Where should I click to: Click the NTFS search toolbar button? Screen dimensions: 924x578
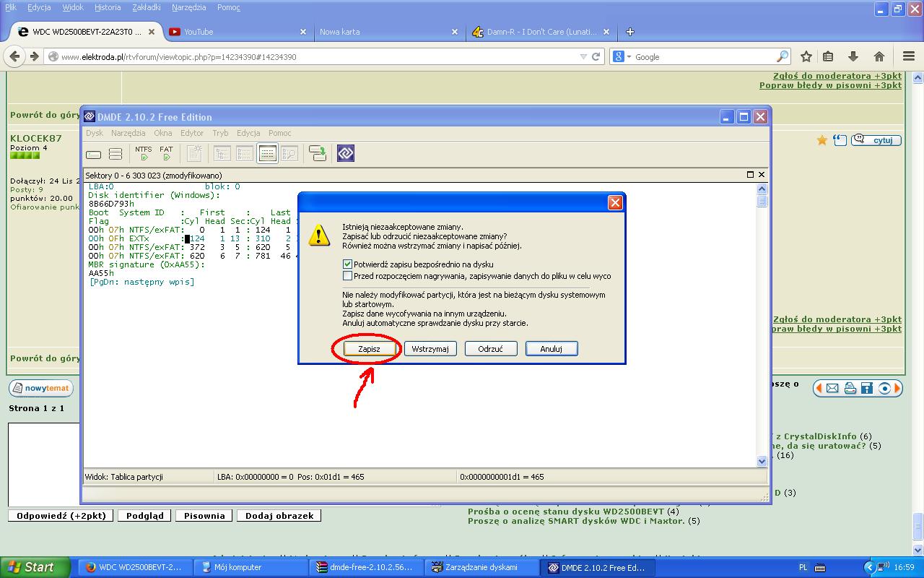click(x=144, y=153)
